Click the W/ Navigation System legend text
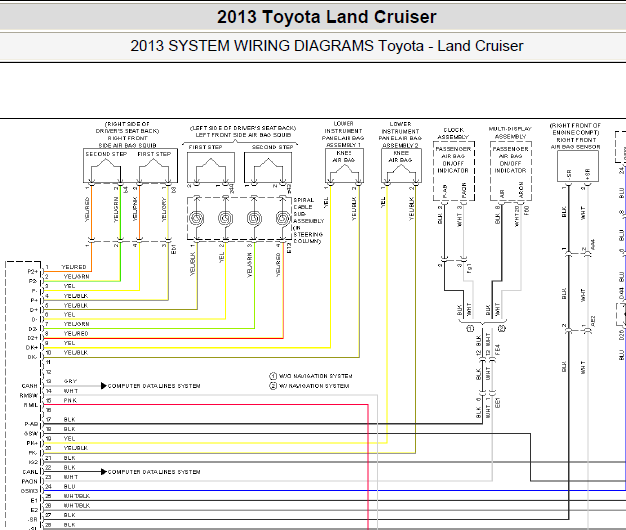This screenshot has height=530, width=626. tap(314, 386)
